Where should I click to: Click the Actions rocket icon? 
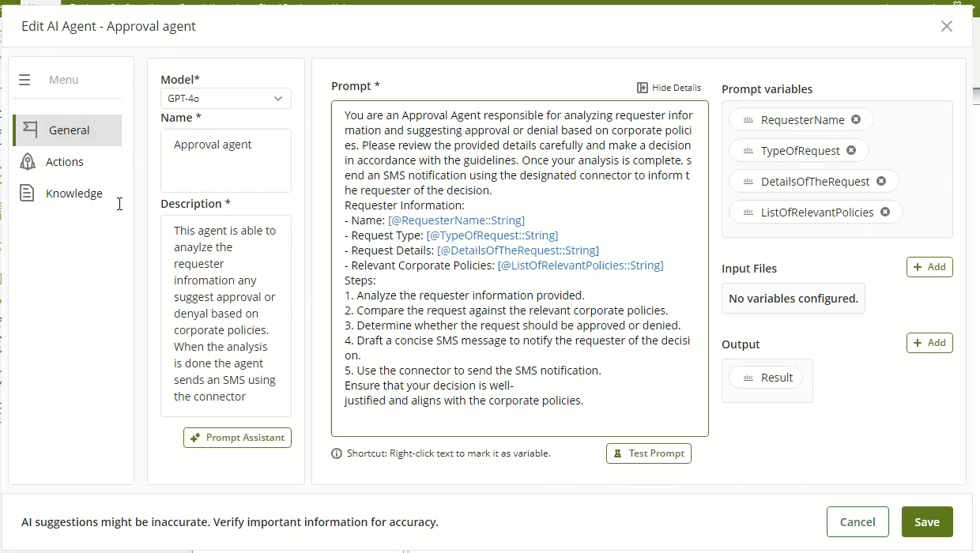click(x=28, y=162)
